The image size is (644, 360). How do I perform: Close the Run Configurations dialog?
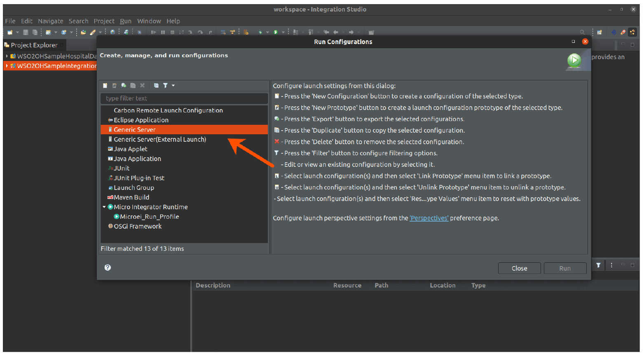point(585,42)
